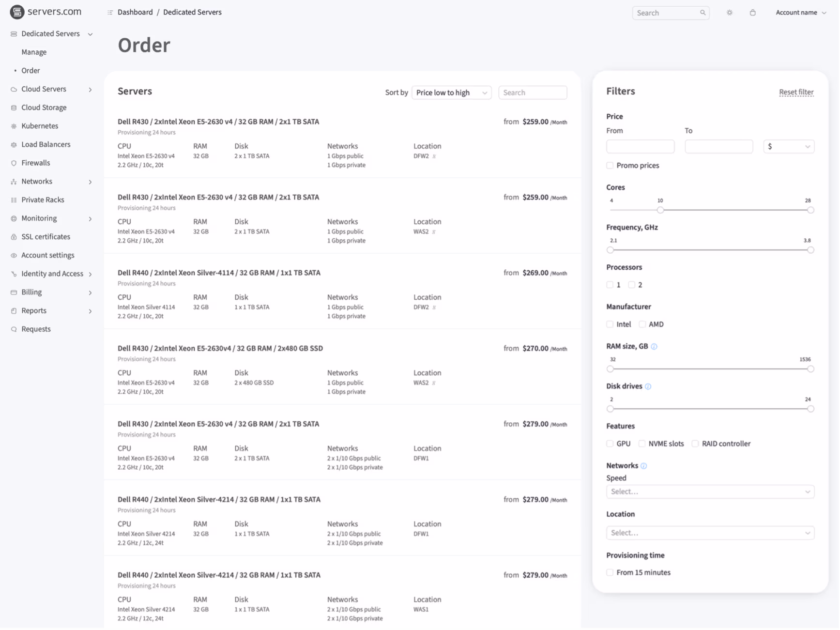Click the sidebar collapse icon beside Dashboard
This screenshot has width=840, height=630.
coord(110,13)
